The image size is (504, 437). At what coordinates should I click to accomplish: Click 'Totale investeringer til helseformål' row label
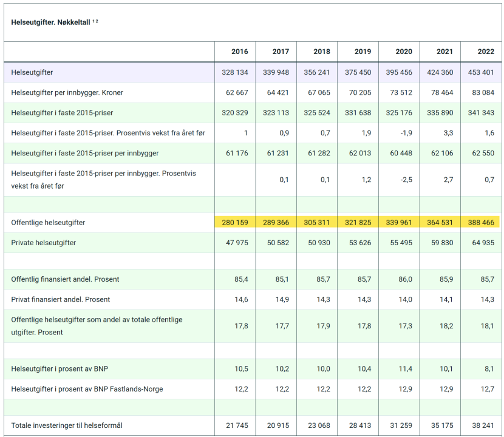tap(67, 425)
